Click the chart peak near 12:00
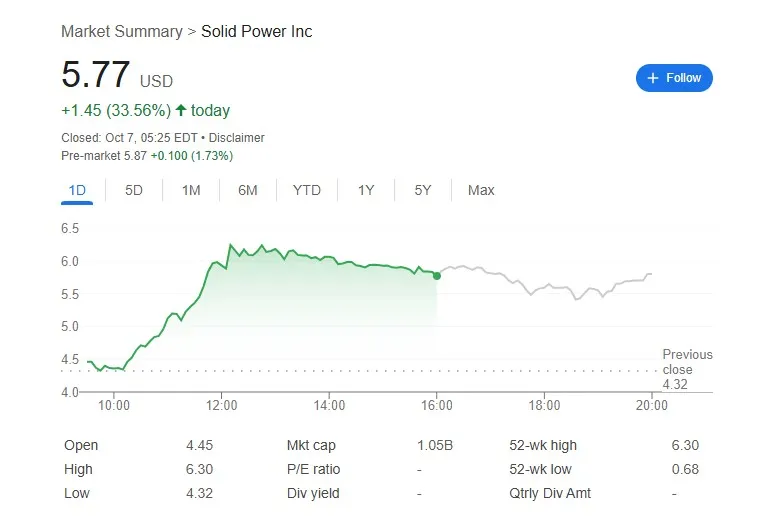 pyautogui.click(x=230, y=245)
